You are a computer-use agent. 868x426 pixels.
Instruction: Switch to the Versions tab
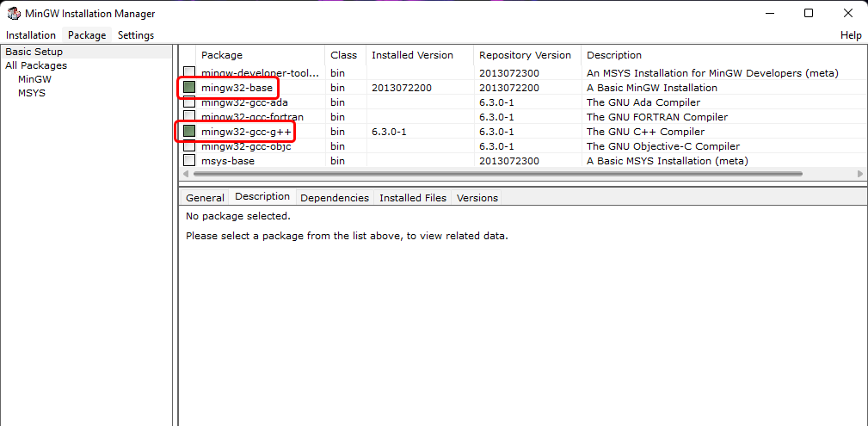(x=477, y=198)
